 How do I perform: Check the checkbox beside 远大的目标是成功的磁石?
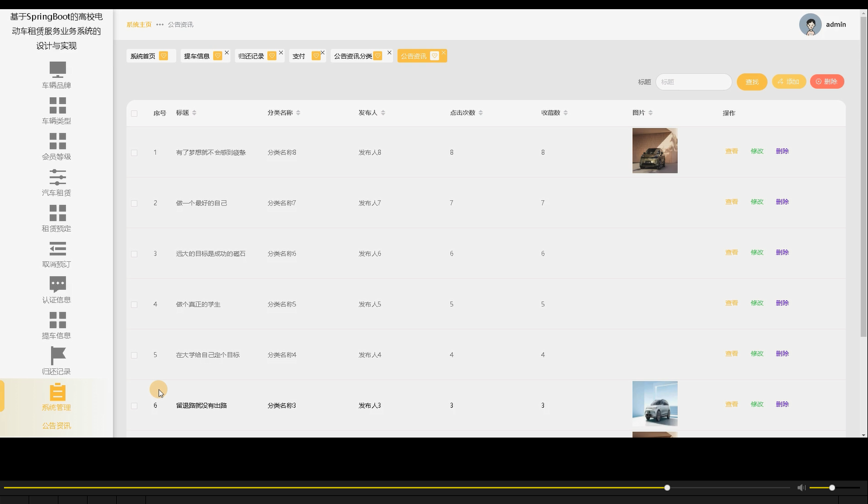[x=135, y=254]
